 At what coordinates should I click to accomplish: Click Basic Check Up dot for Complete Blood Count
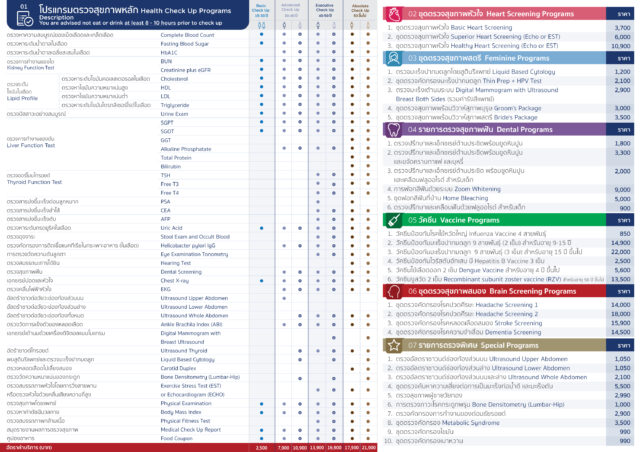pyautogui.click(x=261, y=35)
